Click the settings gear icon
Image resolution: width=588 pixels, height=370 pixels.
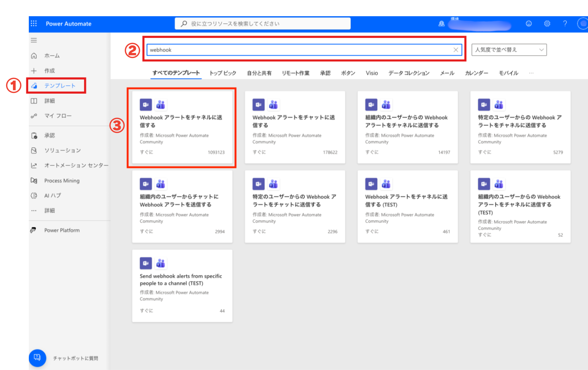(x=547, y=24)
